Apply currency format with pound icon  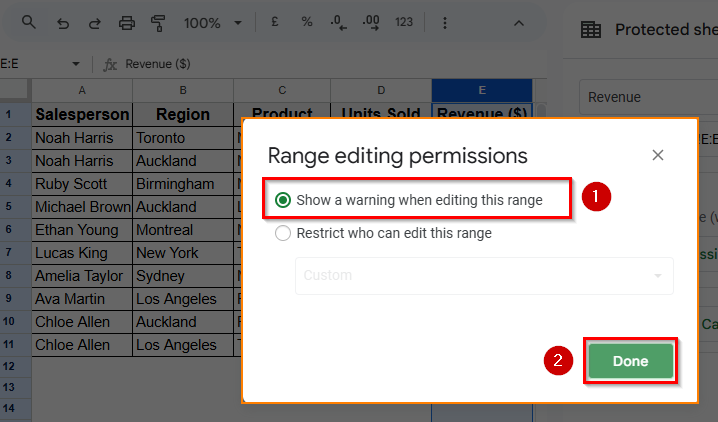[x=276, y=23]
